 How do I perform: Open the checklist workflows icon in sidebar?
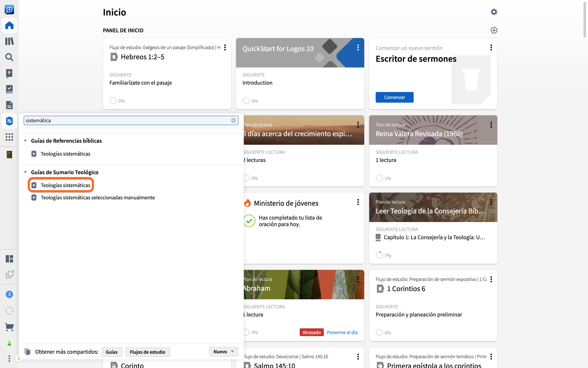point(9,89)
